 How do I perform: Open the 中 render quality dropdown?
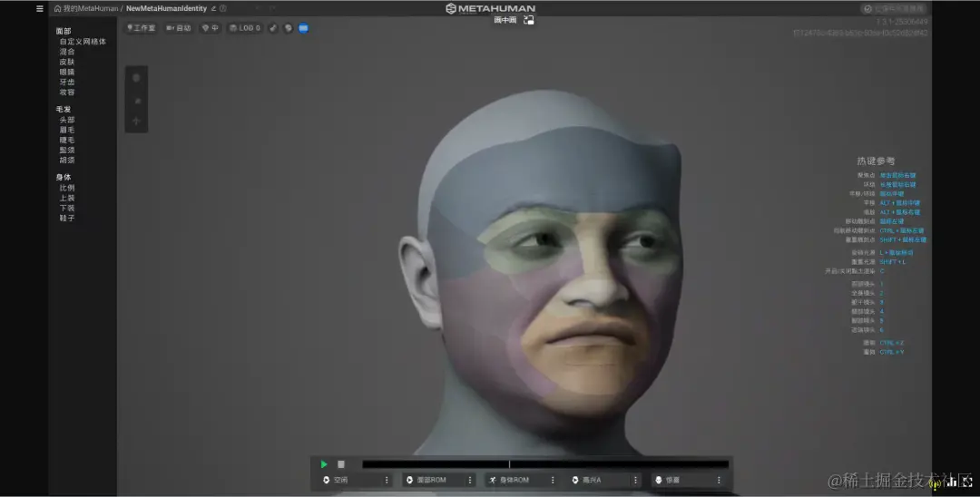(x=211, y=28)
